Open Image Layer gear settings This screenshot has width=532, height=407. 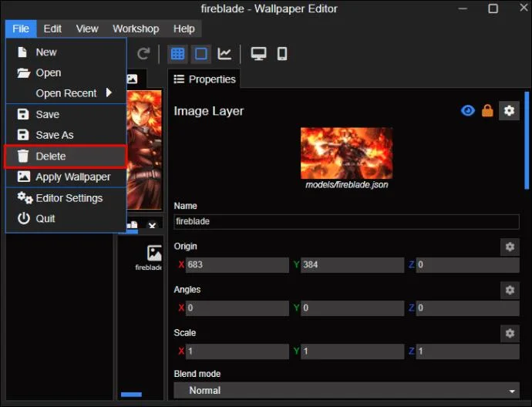[509, 110]
